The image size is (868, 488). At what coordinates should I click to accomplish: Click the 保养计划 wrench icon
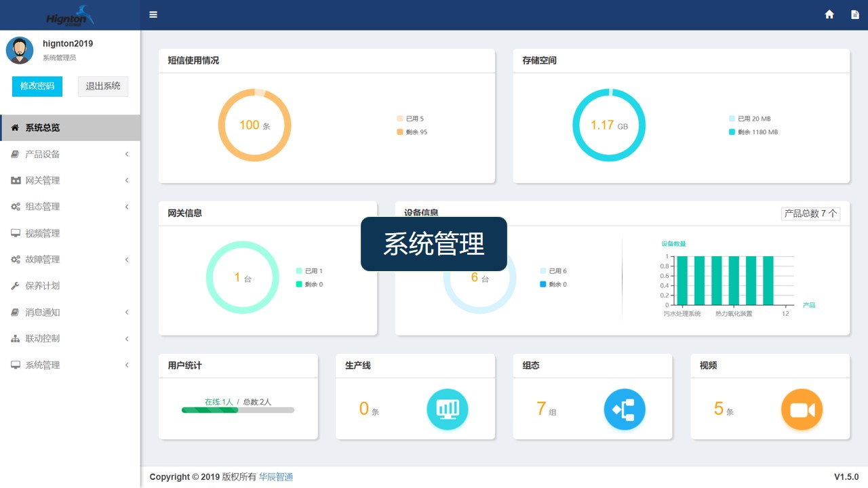[x=15, y=285]
